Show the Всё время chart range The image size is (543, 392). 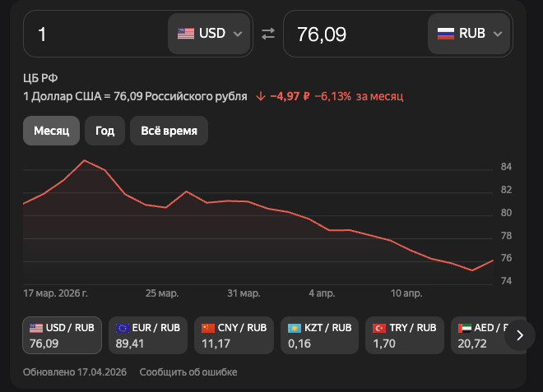click(x=169, y=131)
